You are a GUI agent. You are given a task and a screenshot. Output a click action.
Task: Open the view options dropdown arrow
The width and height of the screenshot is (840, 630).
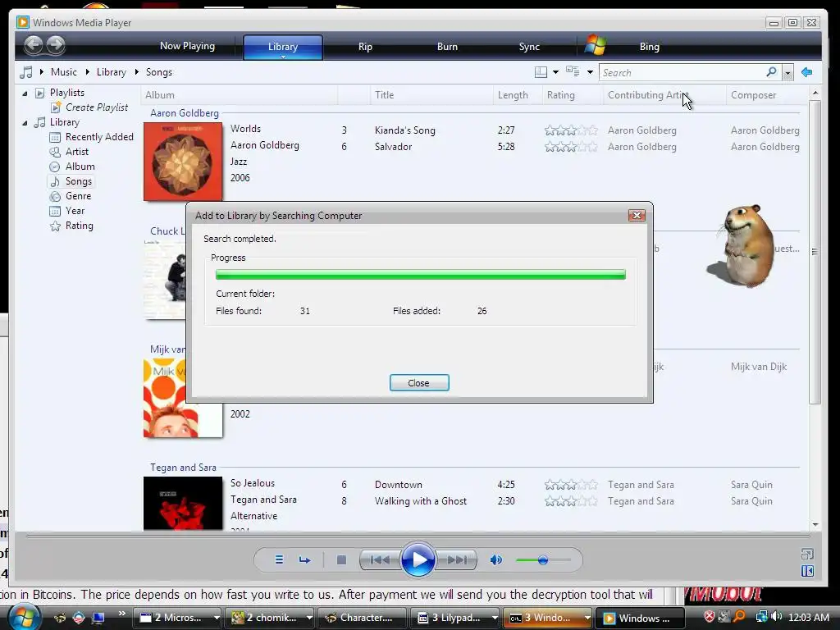(590, 72)
